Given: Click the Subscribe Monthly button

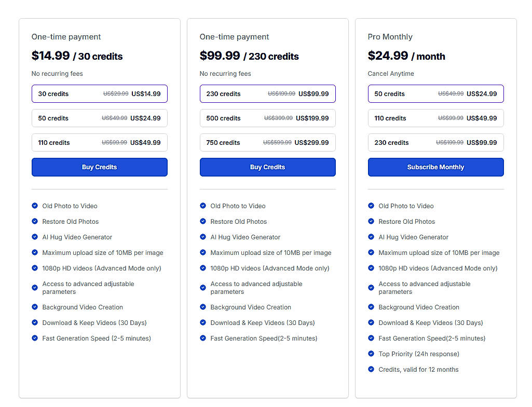Looking at the screenshot, I should point(435,167).
